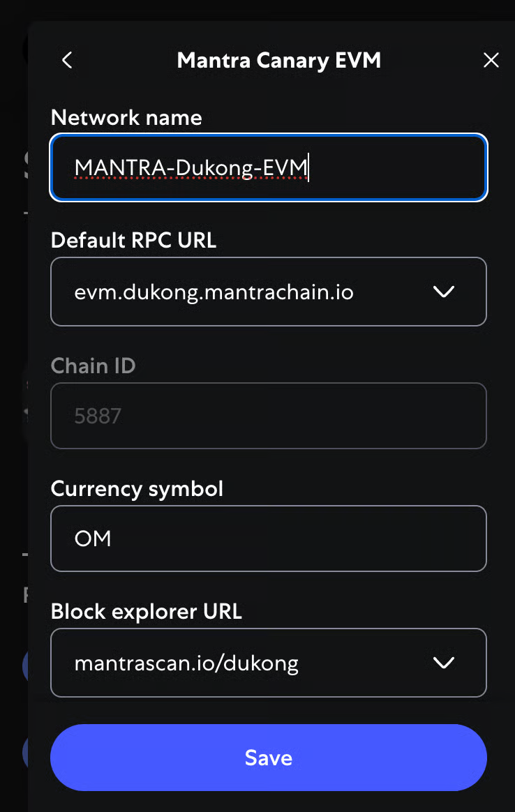
Task: Click the disabled Chain ID field
Action: 269,416
